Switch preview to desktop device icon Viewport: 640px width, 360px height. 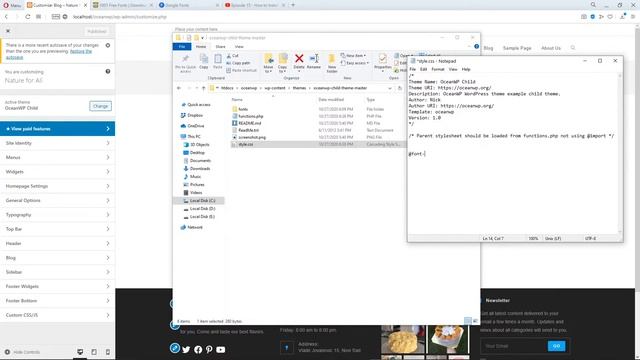click(80, 352)
